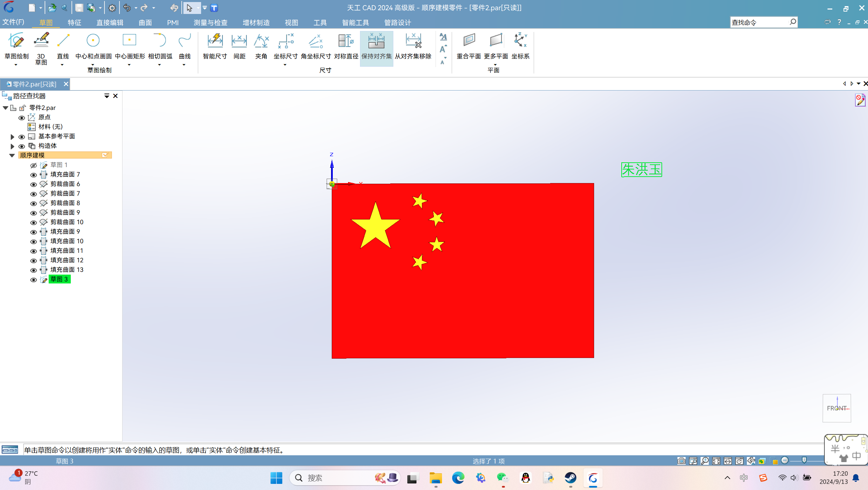Click the 智能尺寸 smart dimension tool

click(x=215, y=46)
